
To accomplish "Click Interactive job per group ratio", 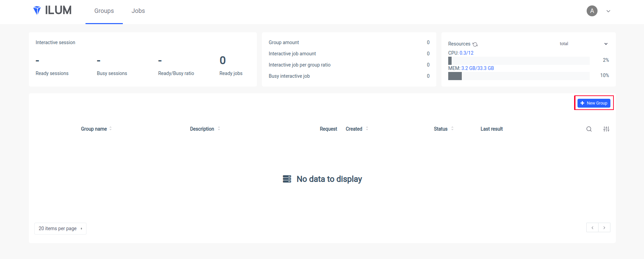I will (349, 65).
